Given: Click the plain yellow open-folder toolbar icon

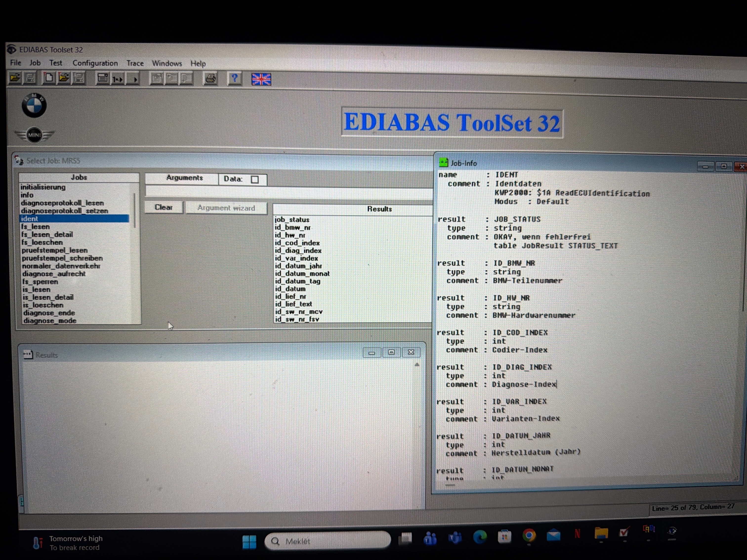Looking at the screenshot, I should click(x=15, y=78).
